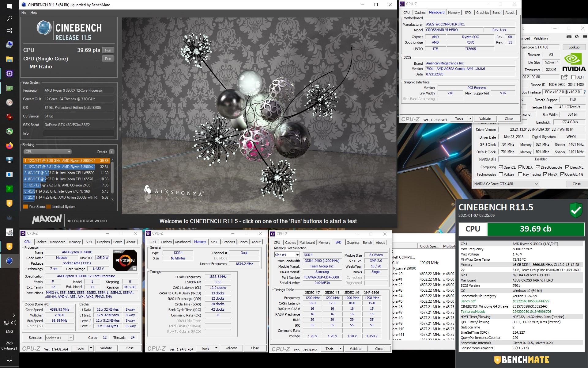588x368 pixels.
Task: Take GPU-Z screenshot with camera icon
Action: (569, 36)
